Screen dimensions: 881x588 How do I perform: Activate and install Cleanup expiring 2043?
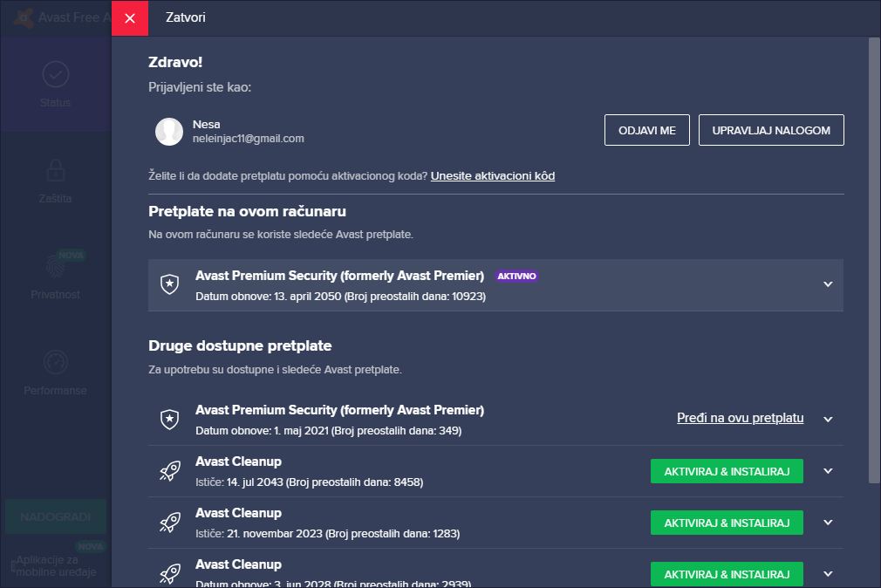coord(727,471)
